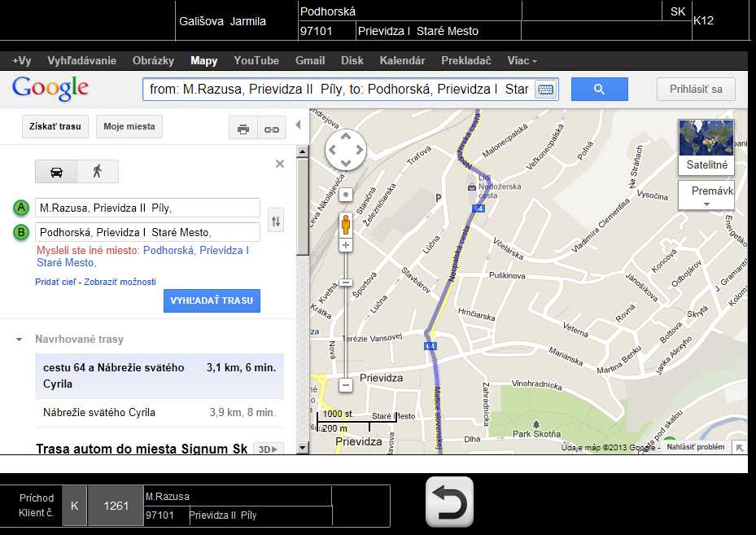Click the 3D play button
The height and width of the screenshot is (535, 756).
pos(268,449)
